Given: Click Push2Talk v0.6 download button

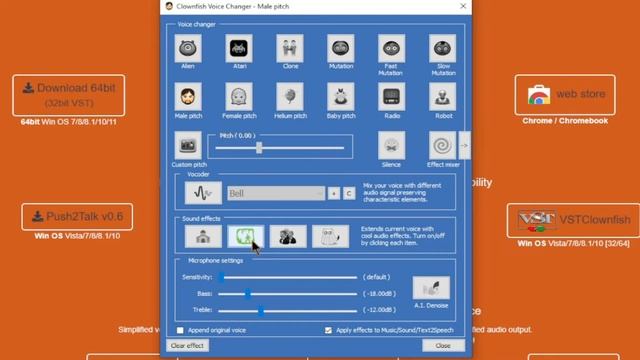Looking at the screenshot, I should (x=77, y=217).
